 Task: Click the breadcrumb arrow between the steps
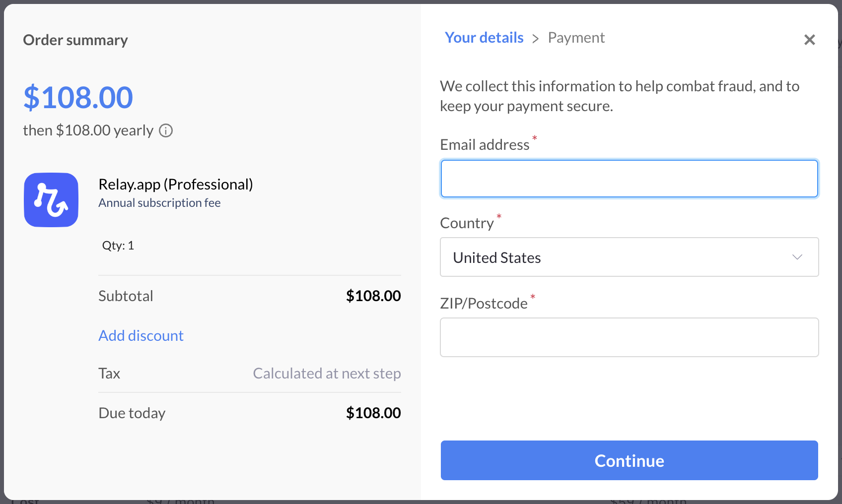pos(535,39)
